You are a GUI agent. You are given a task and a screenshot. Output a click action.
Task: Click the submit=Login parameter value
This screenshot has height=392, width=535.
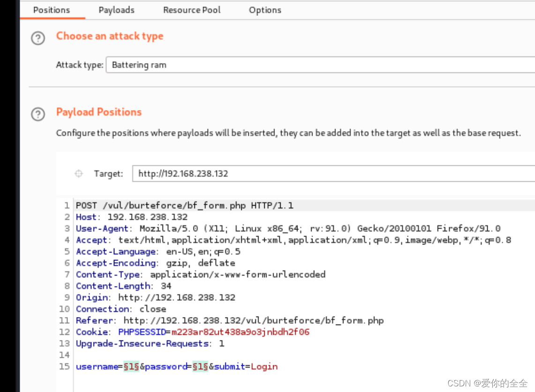264,366
